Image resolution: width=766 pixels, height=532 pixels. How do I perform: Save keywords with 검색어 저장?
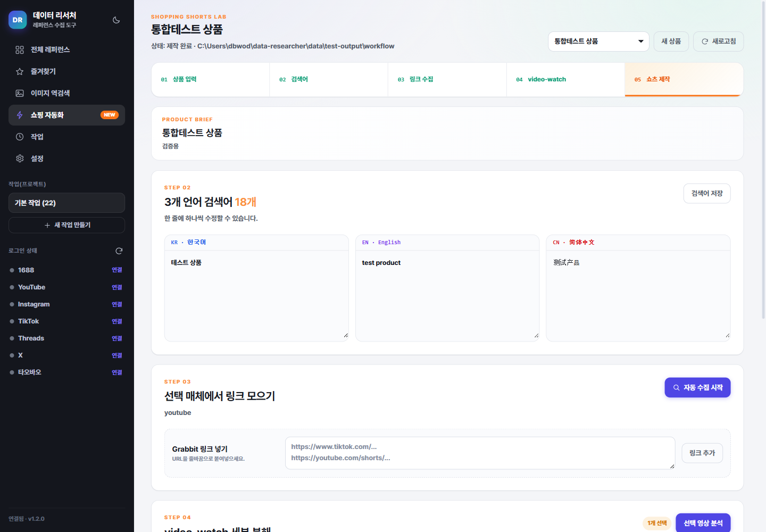[707, 194]
